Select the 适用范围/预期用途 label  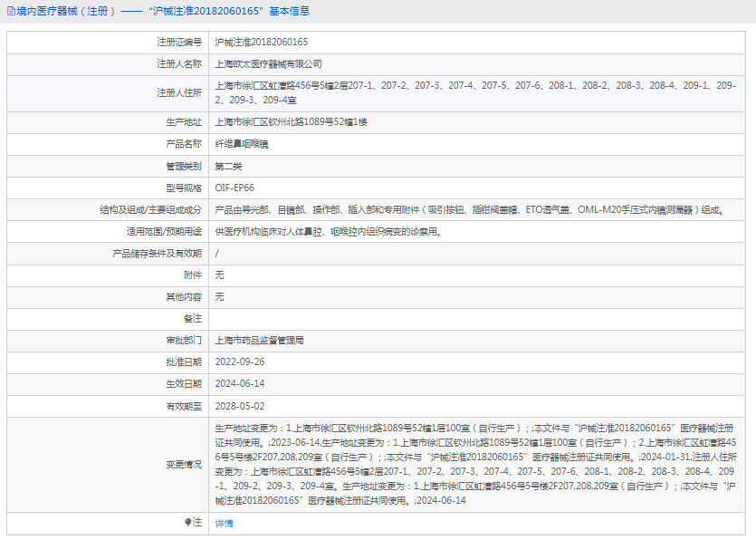click(164, 232)
